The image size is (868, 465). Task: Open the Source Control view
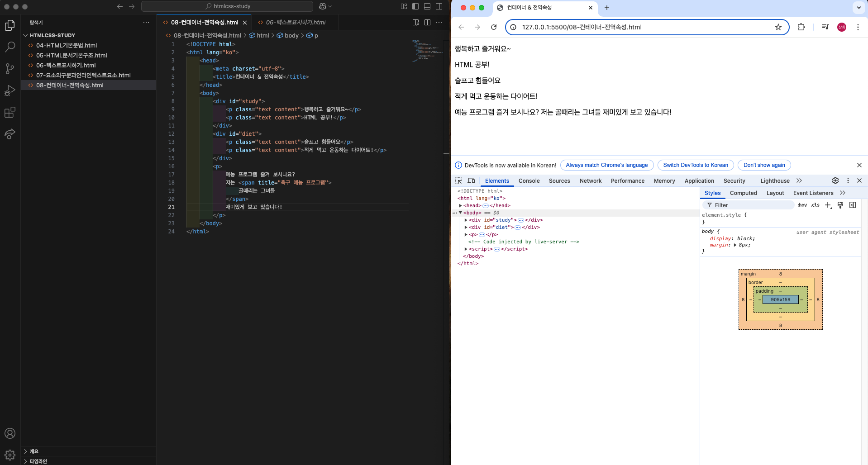(x=10, y=68)
